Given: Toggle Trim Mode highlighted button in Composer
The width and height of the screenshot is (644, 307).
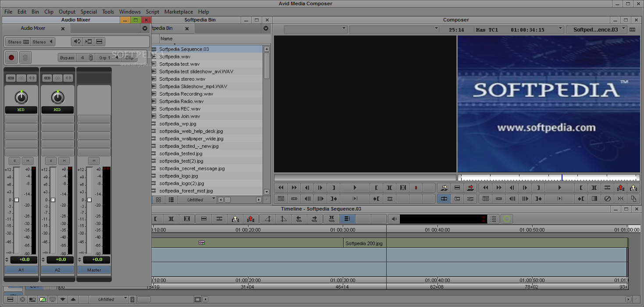Looking at the screenshot, I should tap(444, 199).
